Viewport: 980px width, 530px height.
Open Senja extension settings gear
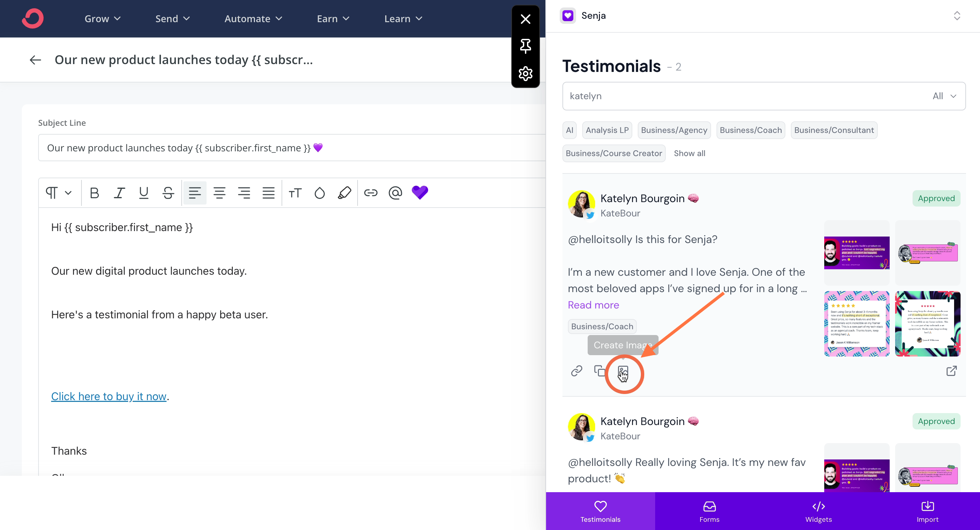point(525,73)
